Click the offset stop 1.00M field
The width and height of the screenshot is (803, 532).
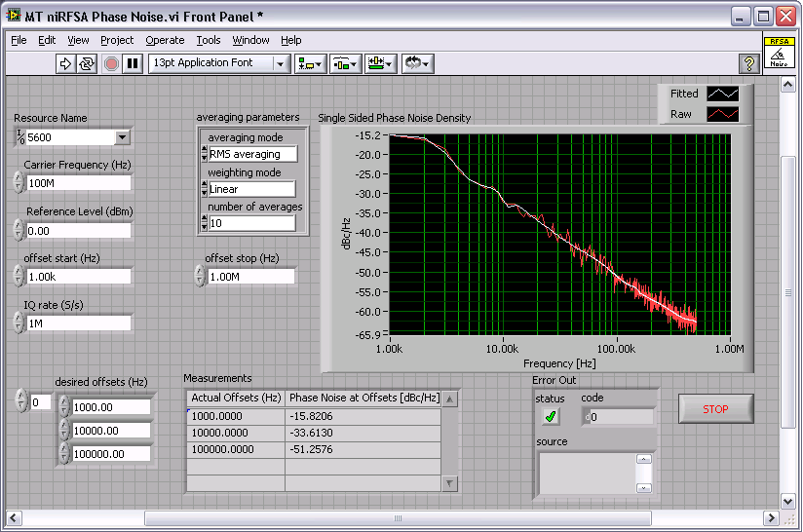click(251, 277)
